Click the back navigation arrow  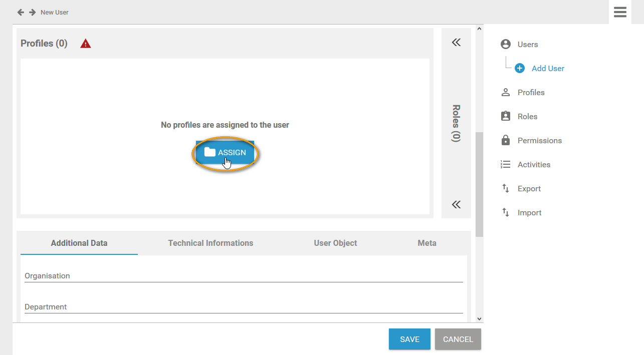[x=21, y=12]
